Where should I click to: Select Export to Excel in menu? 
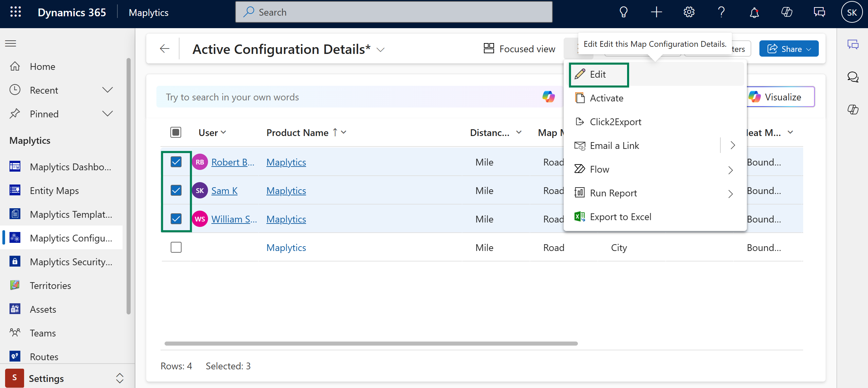(655, 217)
